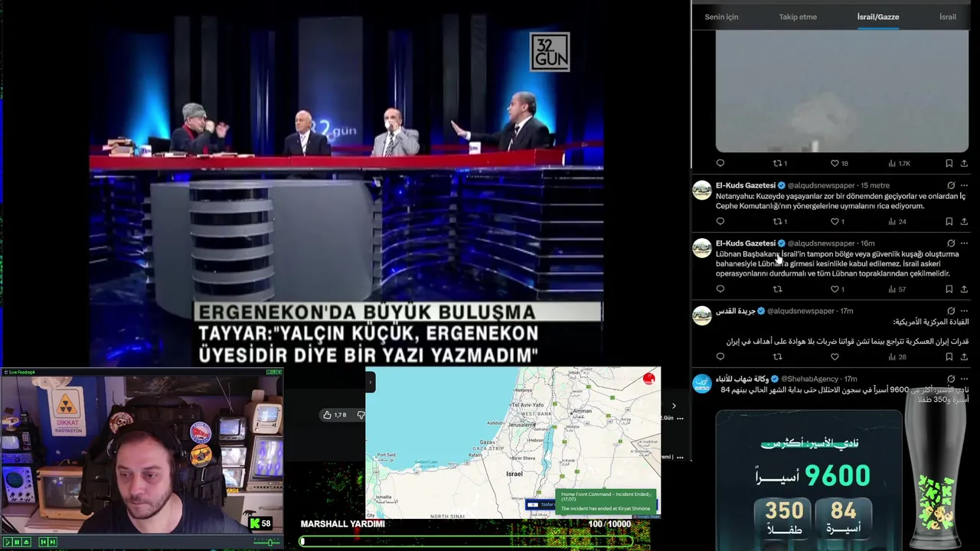This screenshot has height=551, width=980.
Task: Retweet the Netanyahu tweet
Action: [779, 222]
